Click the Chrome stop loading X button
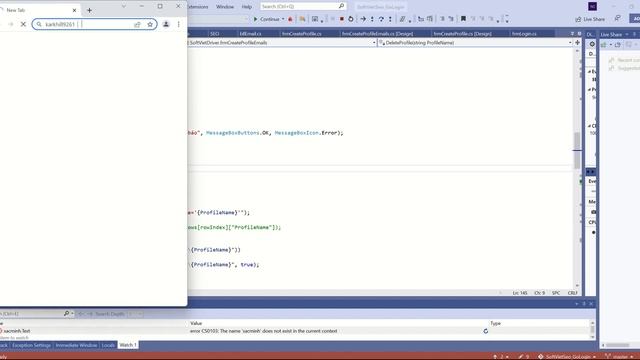This screenshot has height=360, width=640. [23, 24]
